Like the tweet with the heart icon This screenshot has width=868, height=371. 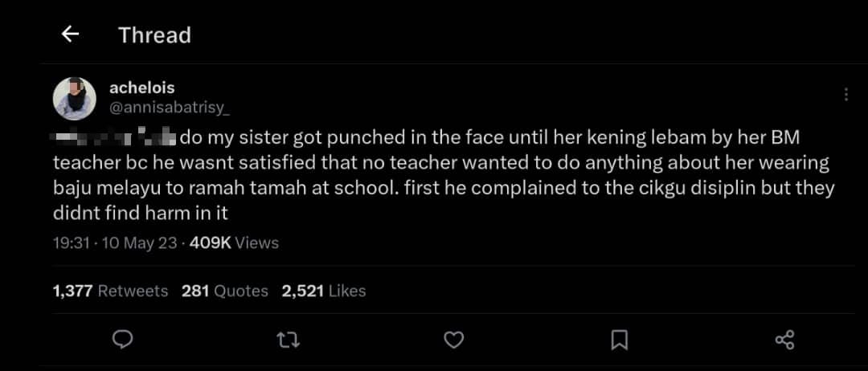pyautogui.click(x=454, y=340)
